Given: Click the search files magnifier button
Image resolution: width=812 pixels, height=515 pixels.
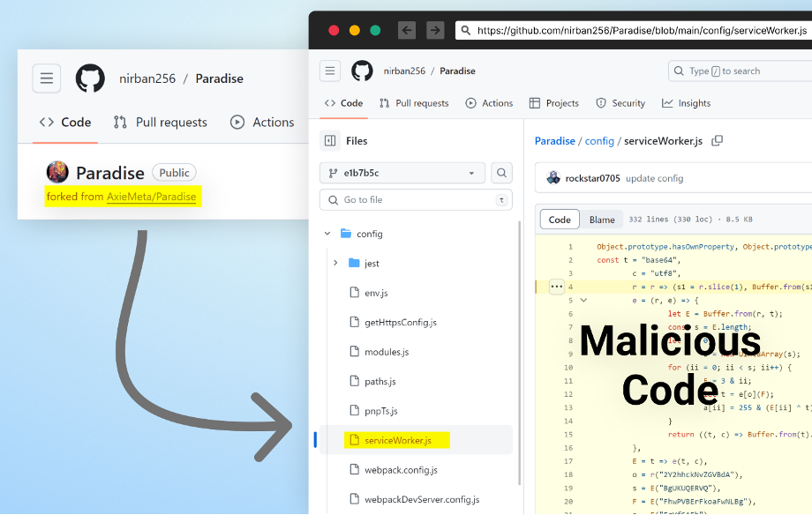Looking at the screenshot, I should coord(501,173).
